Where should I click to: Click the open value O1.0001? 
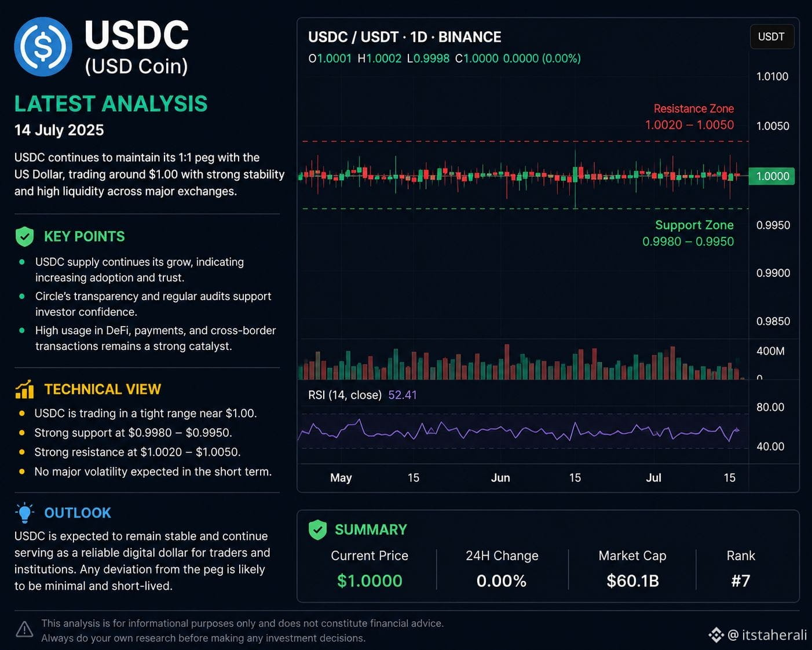330,59
